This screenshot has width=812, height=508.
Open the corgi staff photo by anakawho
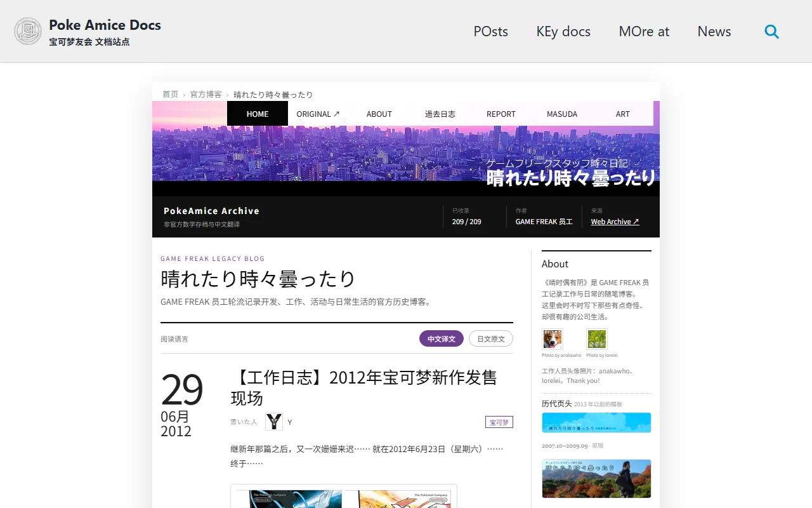pyautogui.click(x=553, y=339)
